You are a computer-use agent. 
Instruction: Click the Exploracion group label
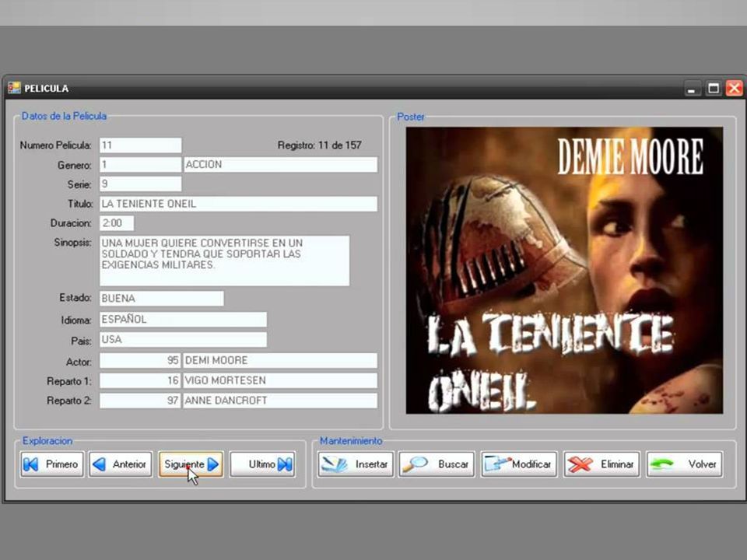click(x=47, y=441)
